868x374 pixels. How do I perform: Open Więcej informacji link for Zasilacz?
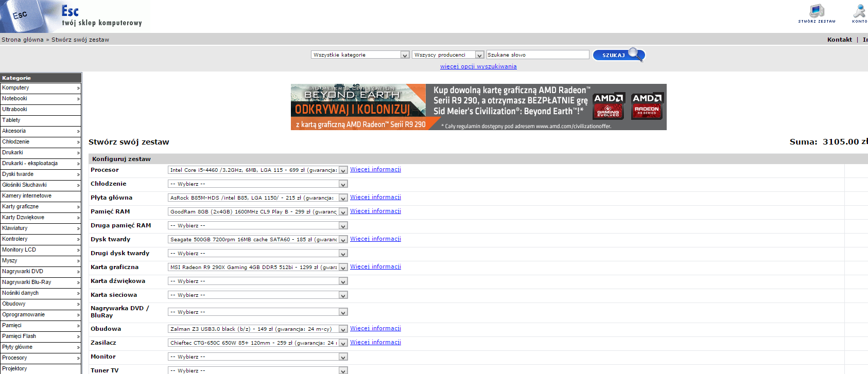coord(375,342)
